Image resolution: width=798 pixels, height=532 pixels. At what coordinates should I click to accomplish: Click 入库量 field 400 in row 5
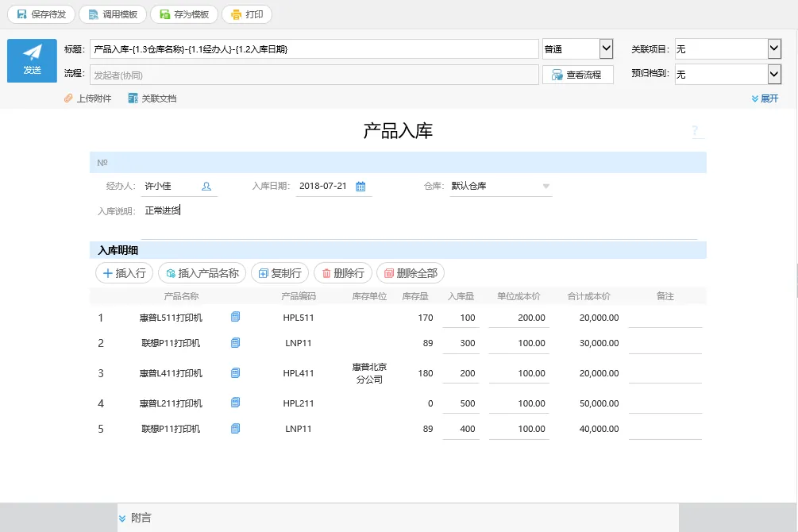tap(461, 429)
